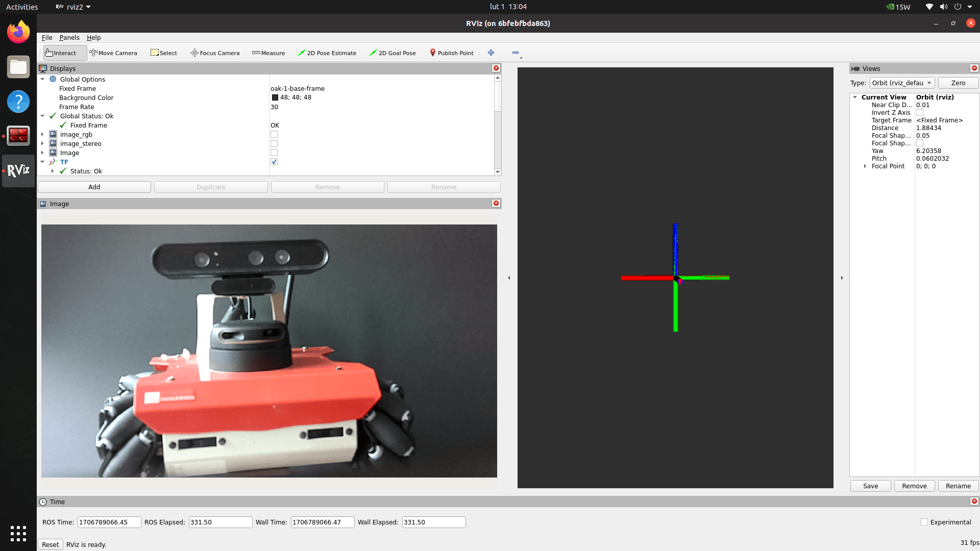Expand Focal Point property
The image size is (980, 551).
(x=865, y=166)
